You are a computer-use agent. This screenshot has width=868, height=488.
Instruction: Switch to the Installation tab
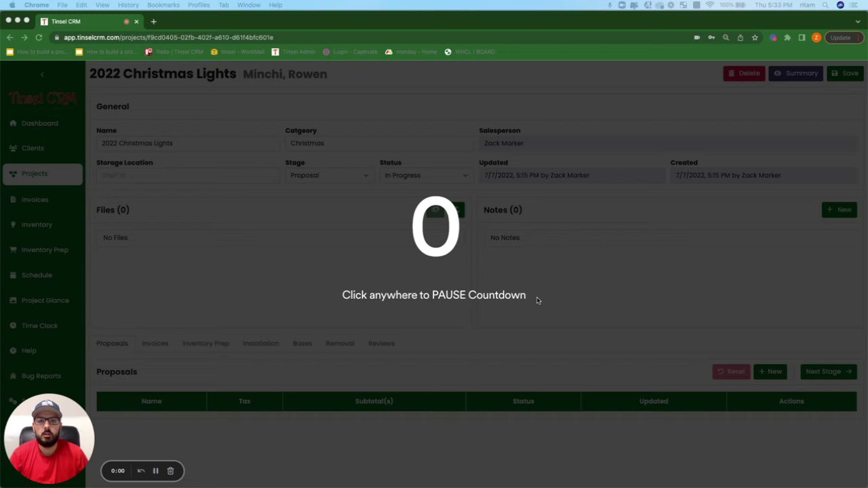(260, 344)
